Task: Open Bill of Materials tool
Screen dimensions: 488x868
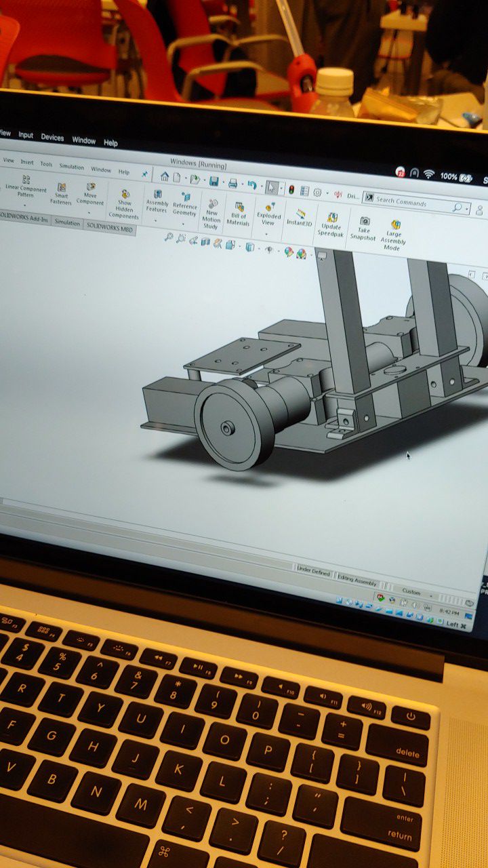Action: [239, 214]
